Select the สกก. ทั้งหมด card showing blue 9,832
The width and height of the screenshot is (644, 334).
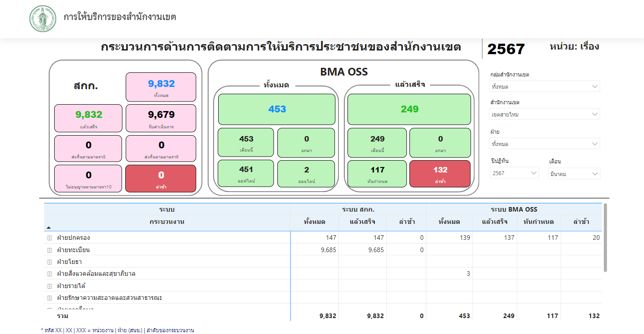161,87
